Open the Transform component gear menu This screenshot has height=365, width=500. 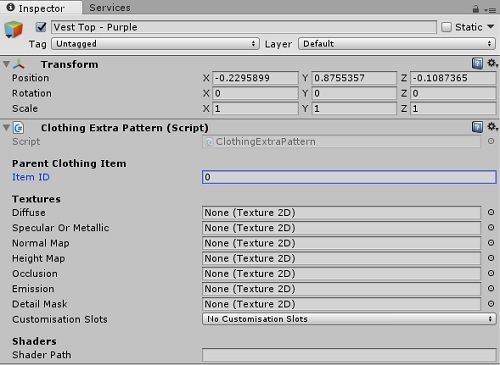pos(492,63)
